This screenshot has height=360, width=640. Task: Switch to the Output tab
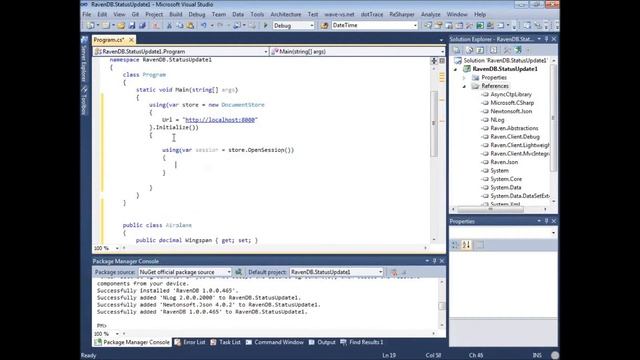pos(322,342)
